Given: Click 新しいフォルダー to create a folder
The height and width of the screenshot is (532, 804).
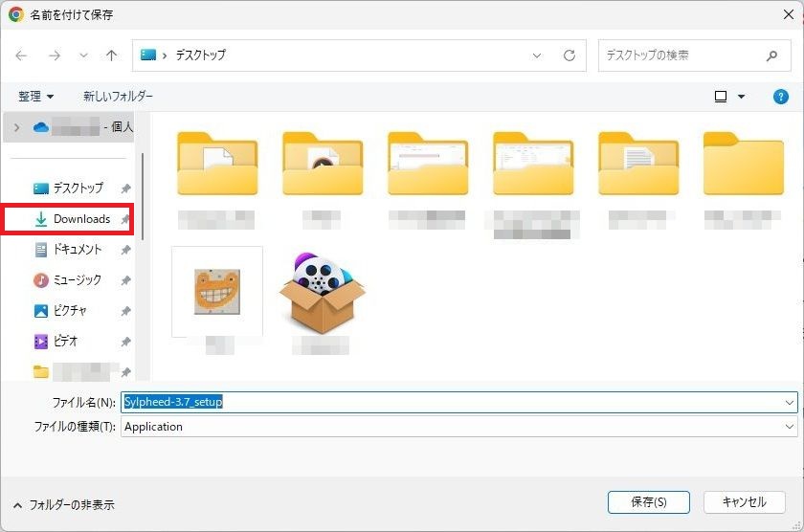Looking at the screenshot, I should 118,97.
